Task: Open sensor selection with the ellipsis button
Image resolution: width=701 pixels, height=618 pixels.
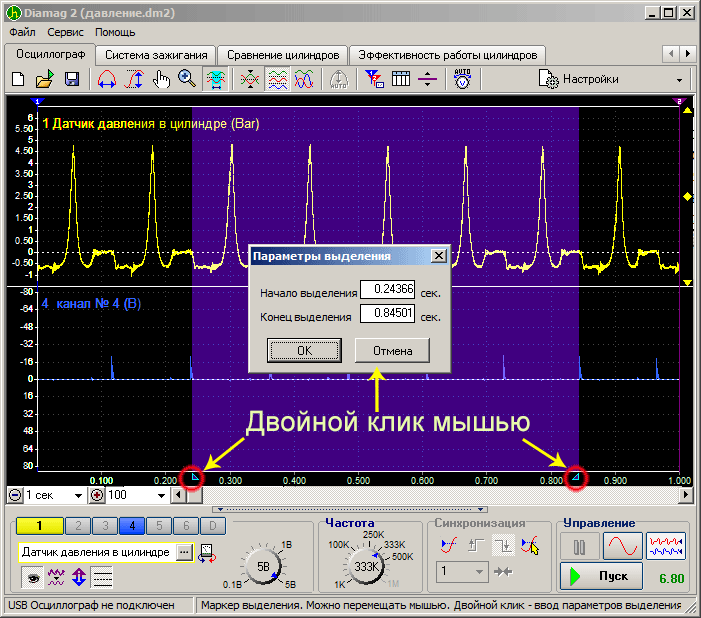Action: 184,552
